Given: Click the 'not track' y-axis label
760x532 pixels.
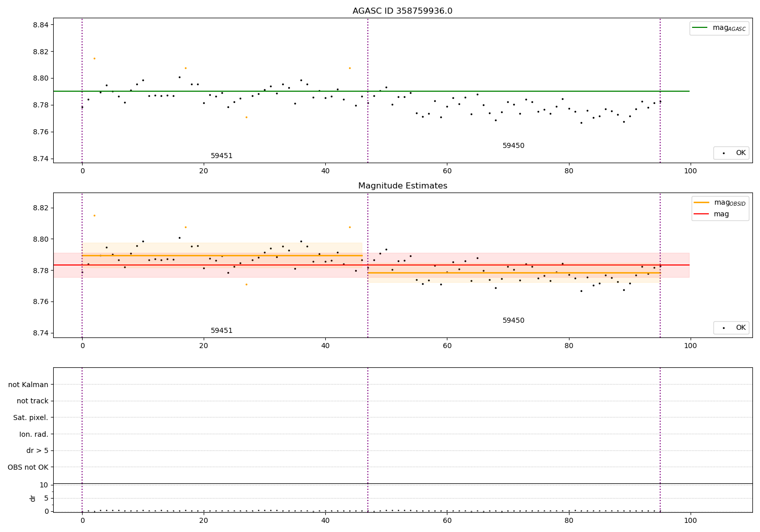Looking at the screenshot, I should tap(32, 401).
